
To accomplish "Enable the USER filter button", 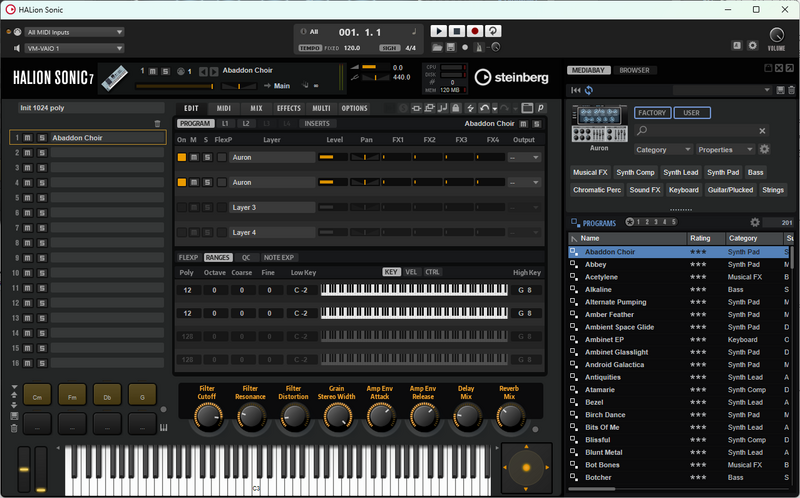I will 692,113.
